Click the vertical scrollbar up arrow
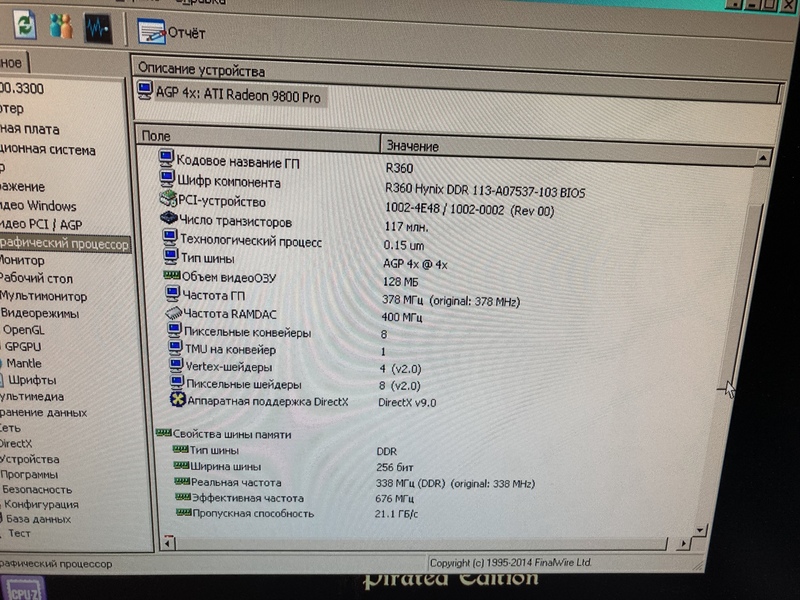This screenshot has height=600, width=800. pos(763,158)
